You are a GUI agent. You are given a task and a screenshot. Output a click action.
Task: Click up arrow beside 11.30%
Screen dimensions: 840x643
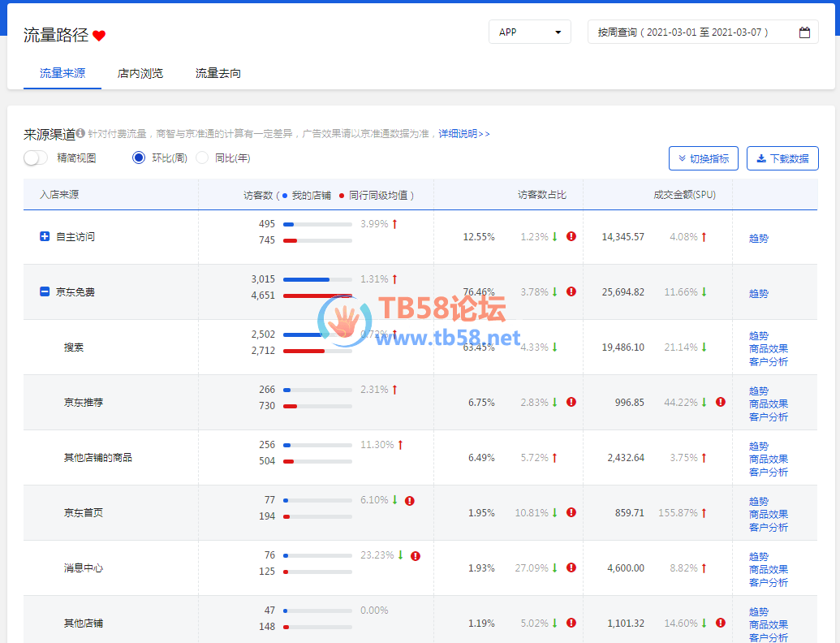click(x=400, y=445)
